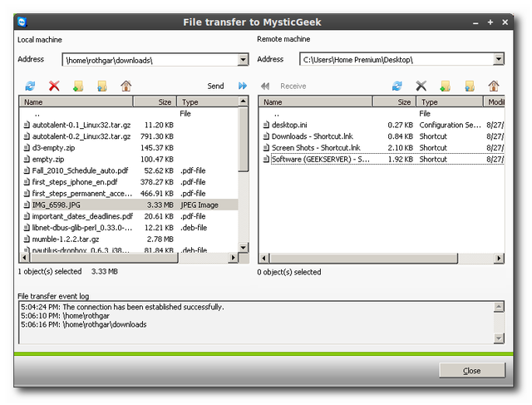Image resolution: width=532 pixels, height=405 pixels.
Task: Sort local files by Name column
Action: click(x=76, y=101)
